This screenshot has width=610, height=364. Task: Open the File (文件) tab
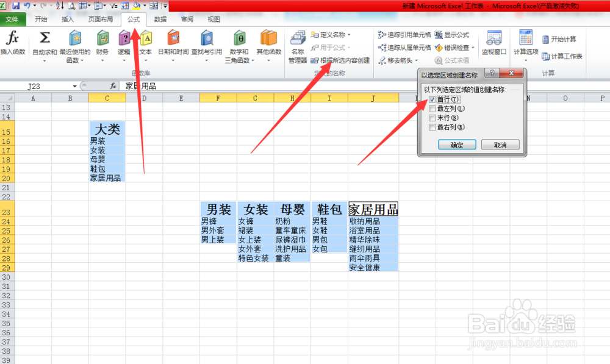[x=12, y=19]
